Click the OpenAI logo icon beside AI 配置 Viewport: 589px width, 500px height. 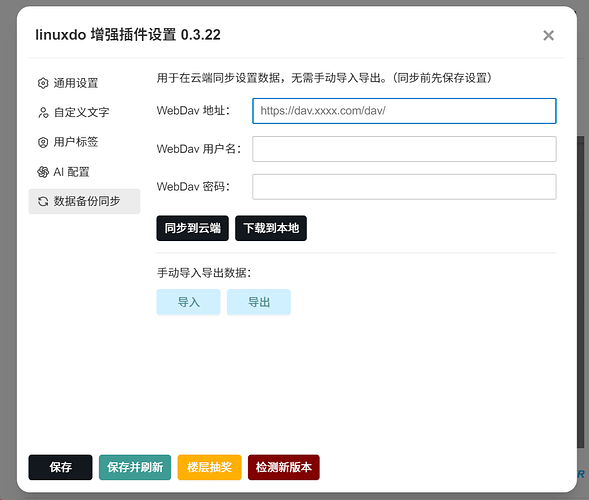tap(43, 172)
